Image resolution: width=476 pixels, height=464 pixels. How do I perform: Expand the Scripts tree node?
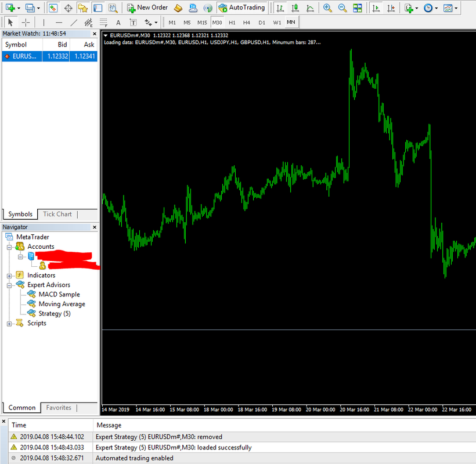coord(9,324)
